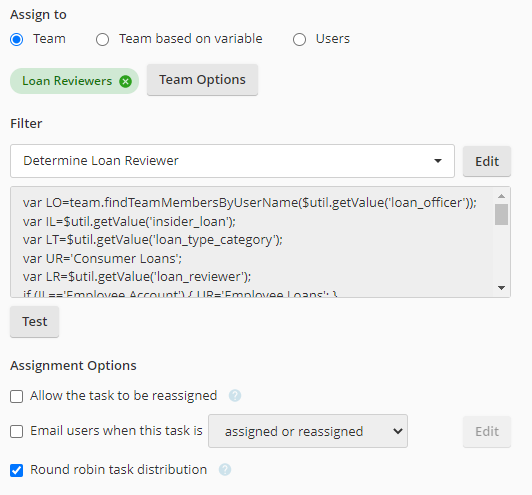Click the code box scroll up arrow
Screen dimensions: 532x495
pyautogui.click(x=501, y=196)
